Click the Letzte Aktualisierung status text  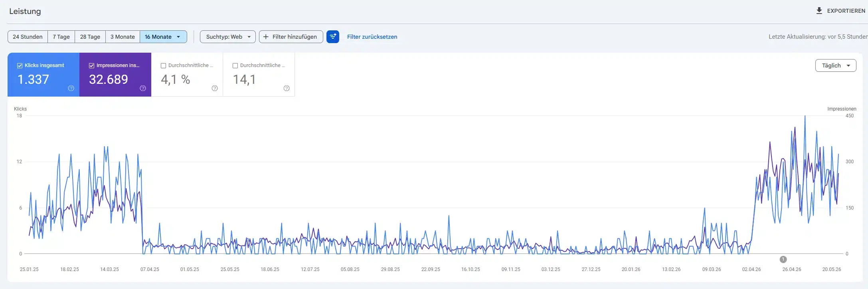(818, 37)
